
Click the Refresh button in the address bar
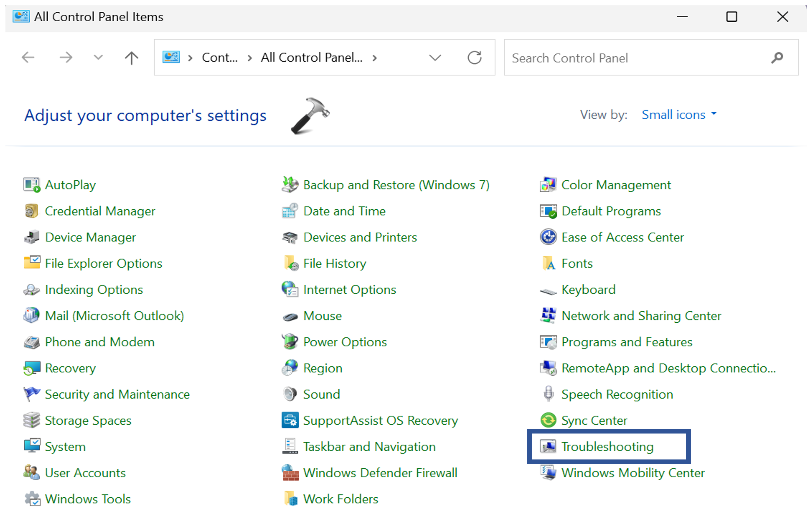tap(474, 58)
